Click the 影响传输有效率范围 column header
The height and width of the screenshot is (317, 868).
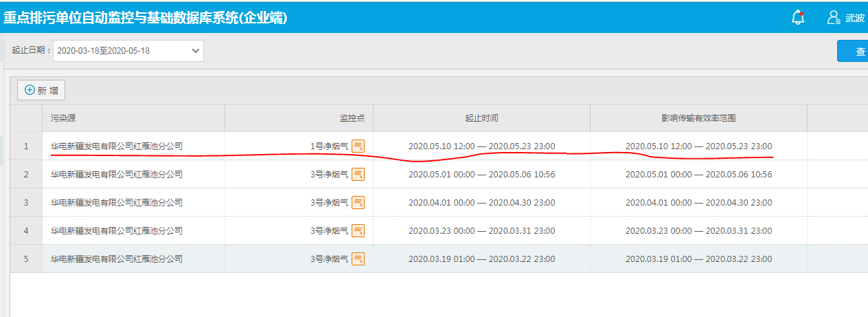pos(698,118)
